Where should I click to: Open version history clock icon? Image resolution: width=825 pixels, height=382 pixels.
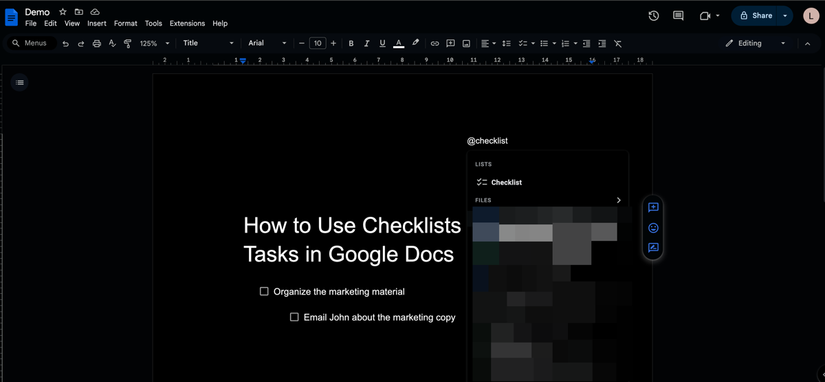pos(653,16)
